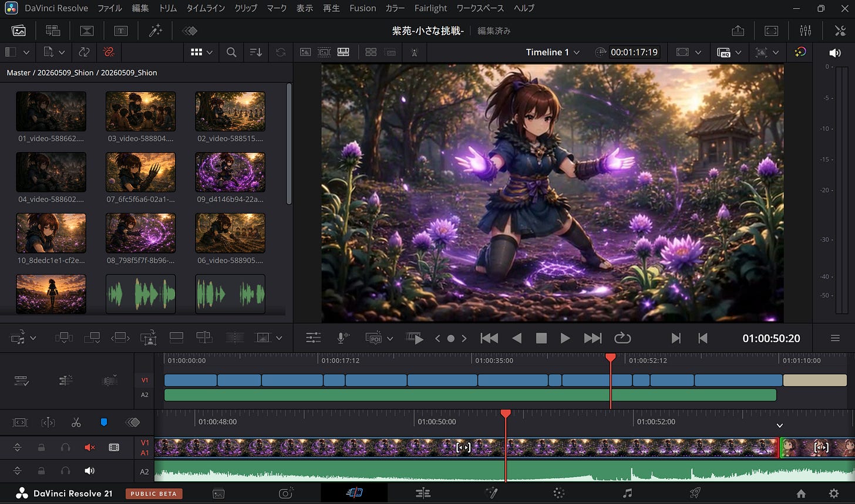Mute the A2 audio track speaker
The height and width of the screenshot is (504, 855).
pos(89,471)
